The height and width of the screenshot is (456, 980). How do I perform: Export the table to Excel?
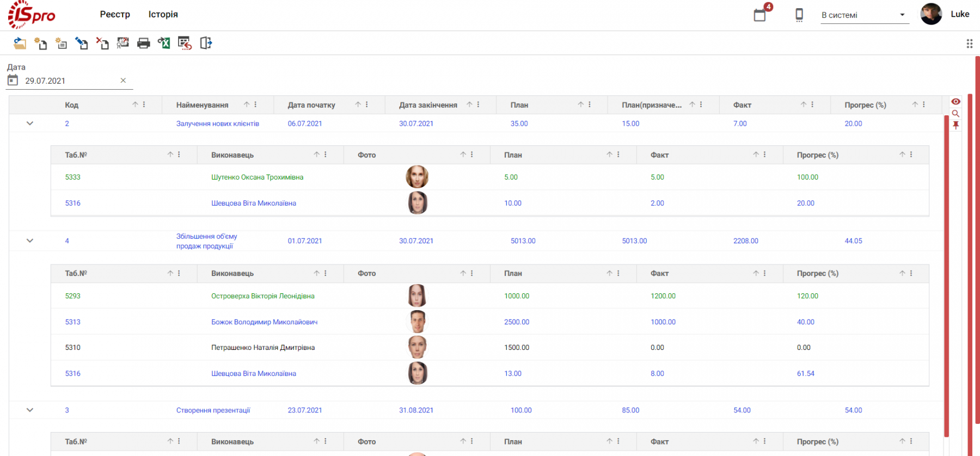coord(164,43)
